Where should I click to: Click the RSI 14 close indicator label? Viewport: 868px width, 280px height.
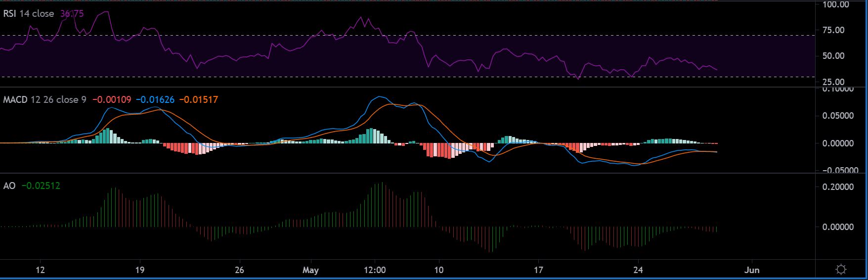click(x=29, y=14)
